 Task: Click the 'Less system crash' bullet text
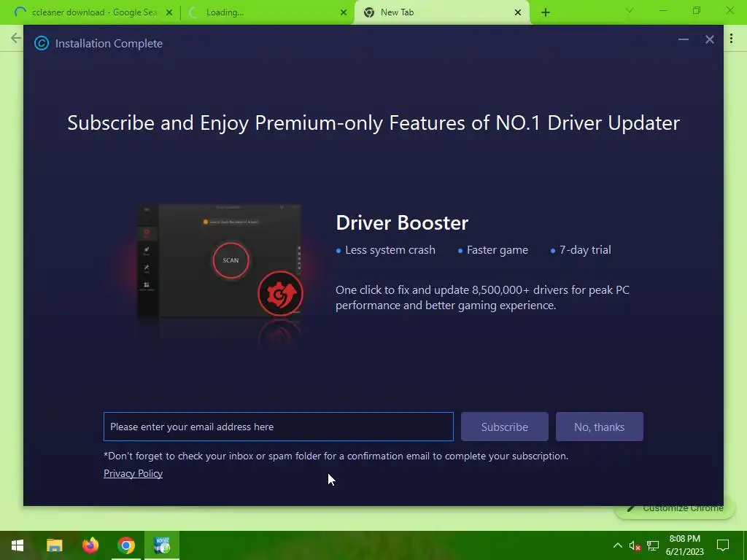point(390,250)
